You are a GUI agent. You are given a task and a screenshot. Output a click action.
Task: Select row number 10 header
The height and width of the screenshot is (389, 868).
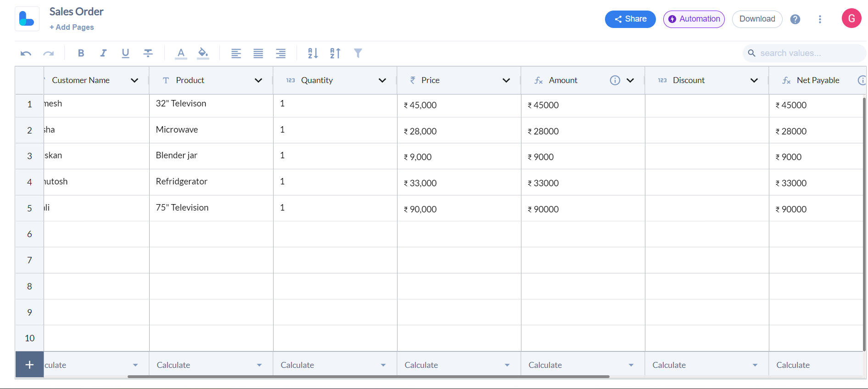pyautogui.click(x=29, y=339)
